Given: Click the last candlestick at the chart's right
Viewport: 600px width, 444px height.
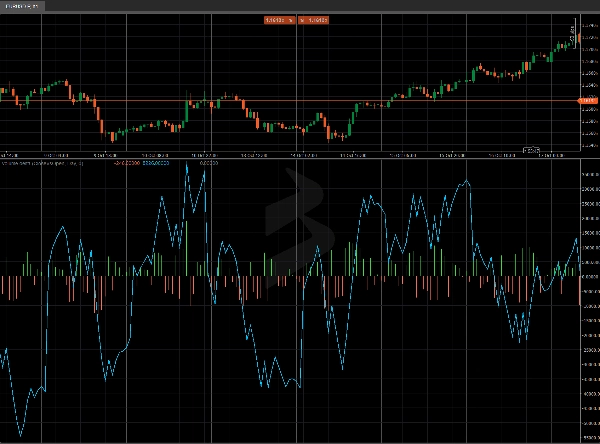Looking at the screenshot, I should [x=579, y=40].
